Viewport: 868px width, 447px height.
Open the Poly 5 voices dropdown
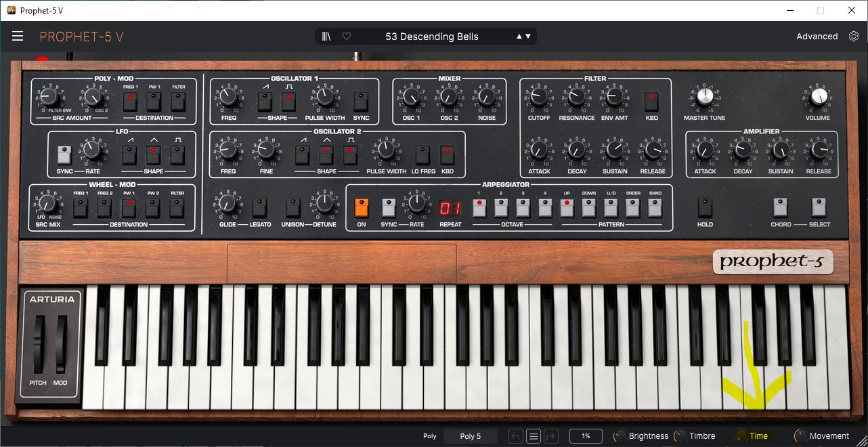point(471,436)
